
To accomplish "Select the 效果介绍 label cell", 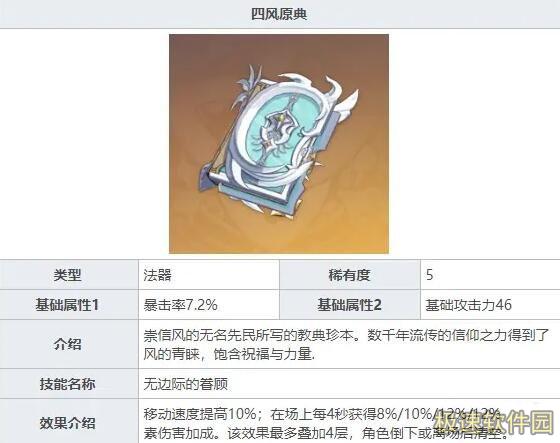I will 69,421.
